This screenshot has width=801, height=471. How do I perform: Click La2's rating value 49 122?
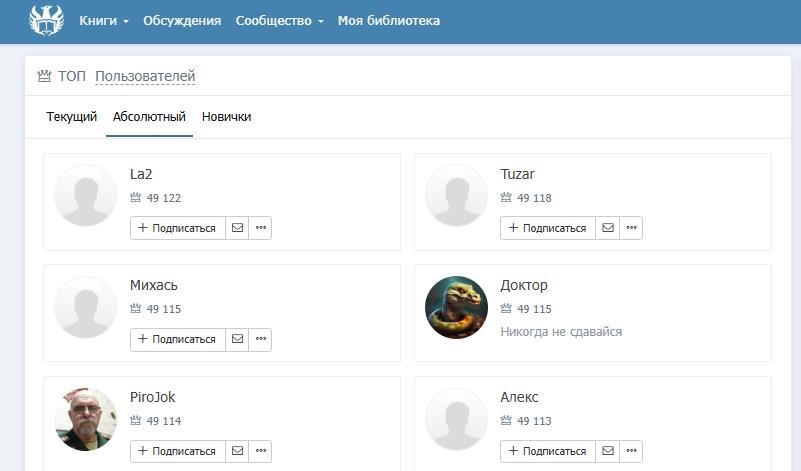tap(163, 198)
